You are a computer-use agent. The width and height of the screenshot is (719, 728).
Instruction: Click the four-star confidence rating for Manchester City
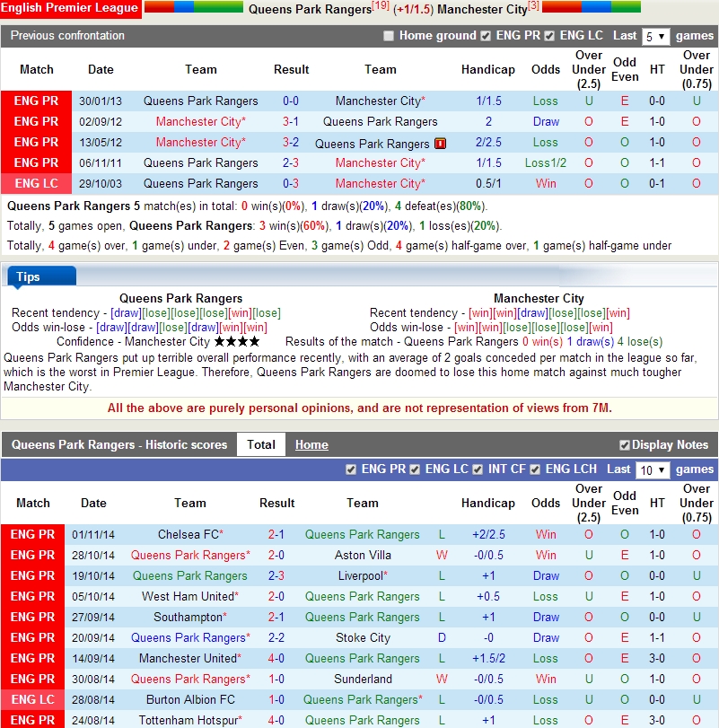pos(237,342)
